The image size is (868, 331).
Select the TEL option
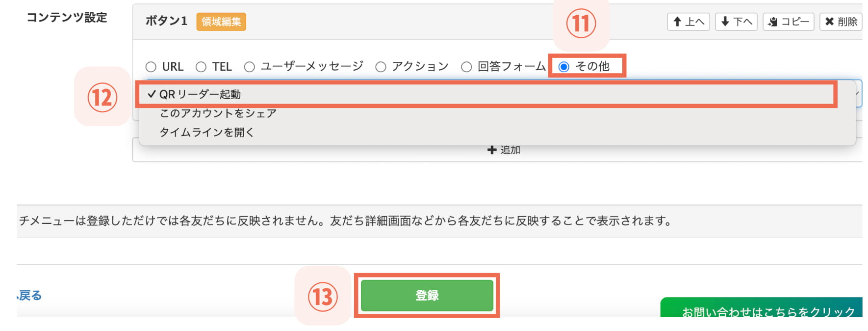[x=200, y=66]
